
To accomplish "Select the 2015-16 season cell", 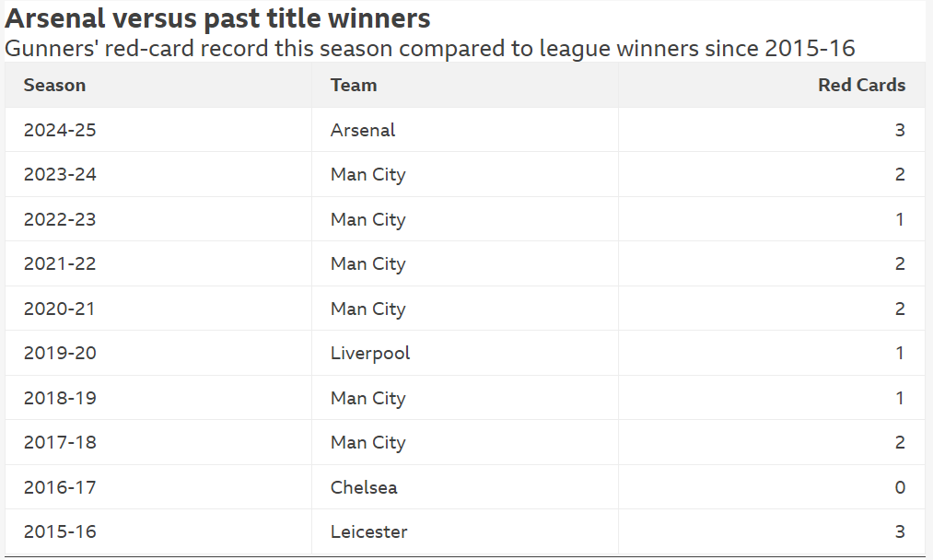I will tap(60, 532).
